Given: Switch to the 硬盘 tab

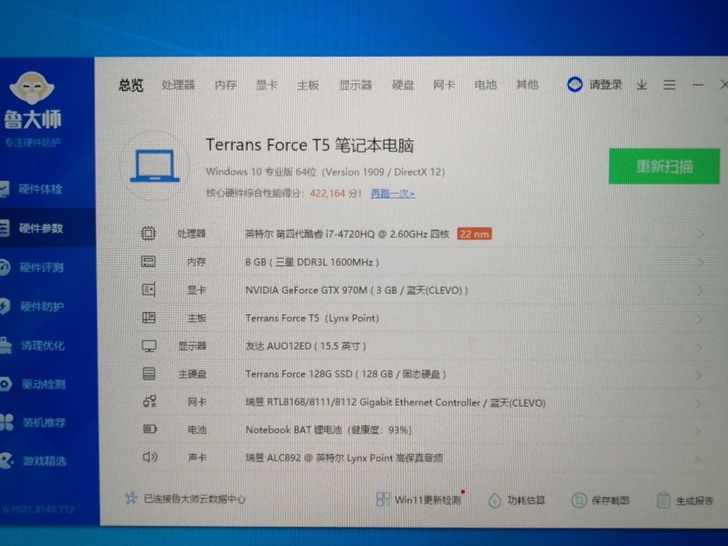Looking at the screenshot, I should [x=403, y=85].
